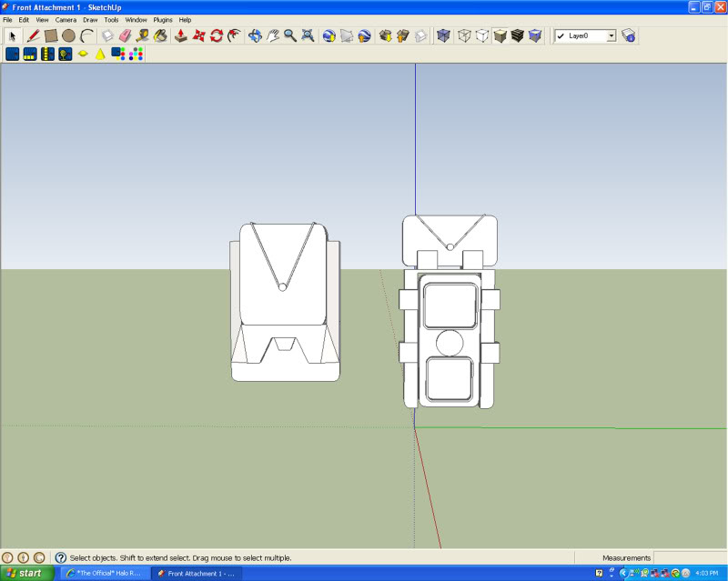Click the Get Current View Google Earth icon
This screenshot has width=728, height=581.
pos(329,35)
